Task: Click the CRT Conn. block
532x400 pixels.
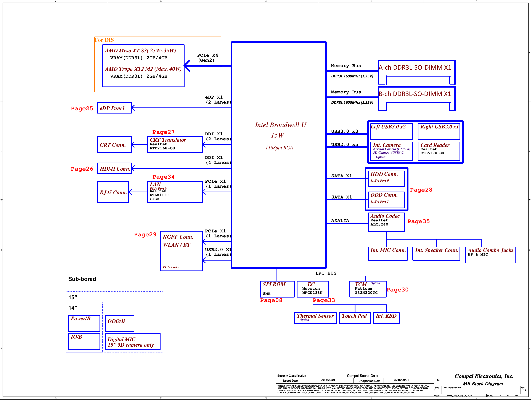Action: coord(114,145)
